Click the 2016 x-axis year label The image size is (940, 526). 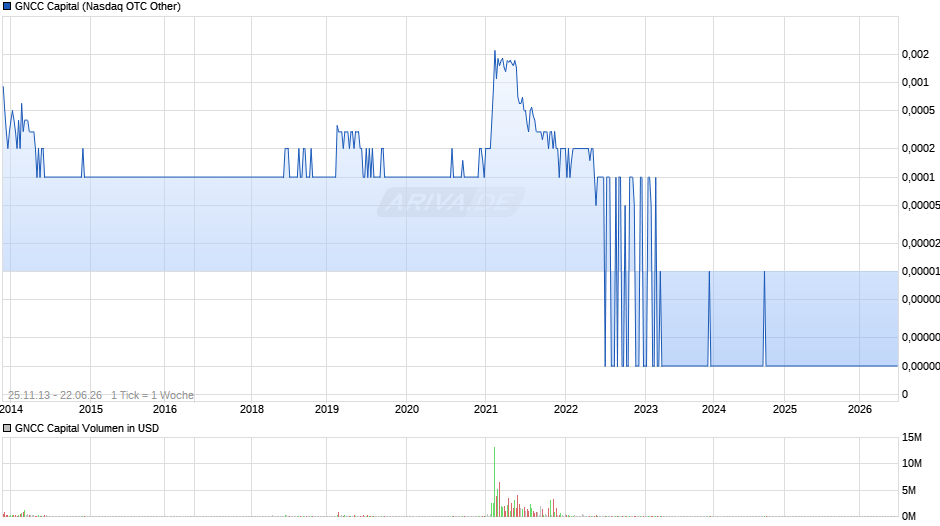pos(165,409)
